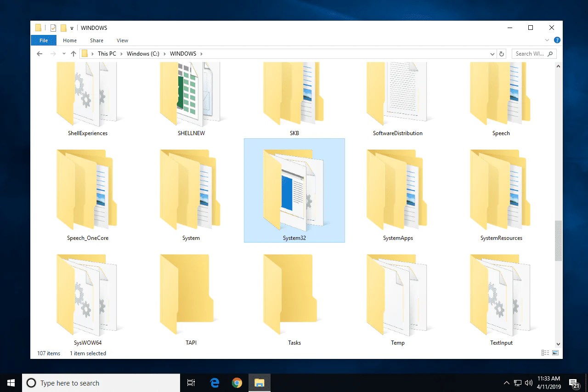
Task: Launch Microsoft Edge from the taskbar
Action: [x=214, y=382]
